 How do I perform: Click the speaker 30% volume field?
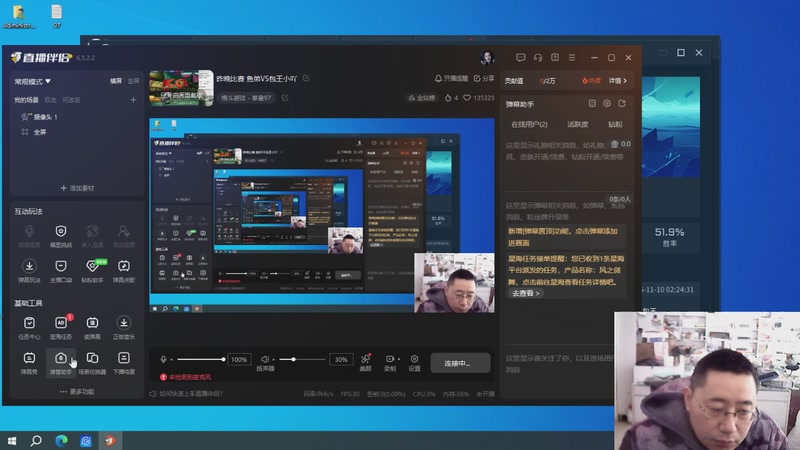341,359
